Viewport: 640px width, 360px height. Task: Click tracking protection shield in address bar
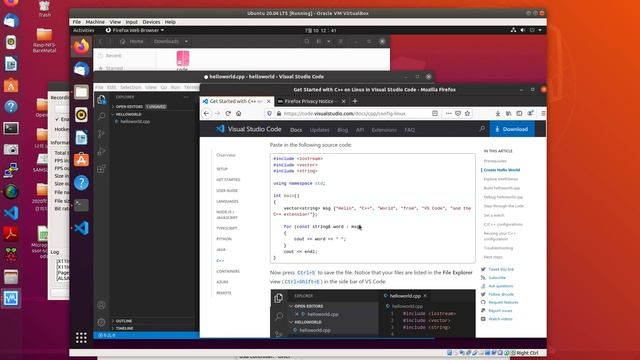pos(269,113)
